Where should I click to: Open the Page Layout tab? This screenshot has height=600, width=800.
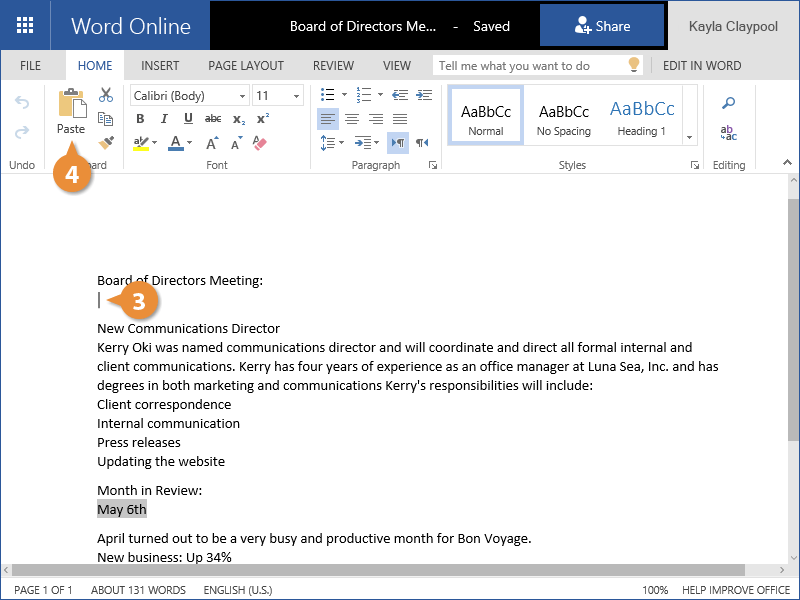246,66
